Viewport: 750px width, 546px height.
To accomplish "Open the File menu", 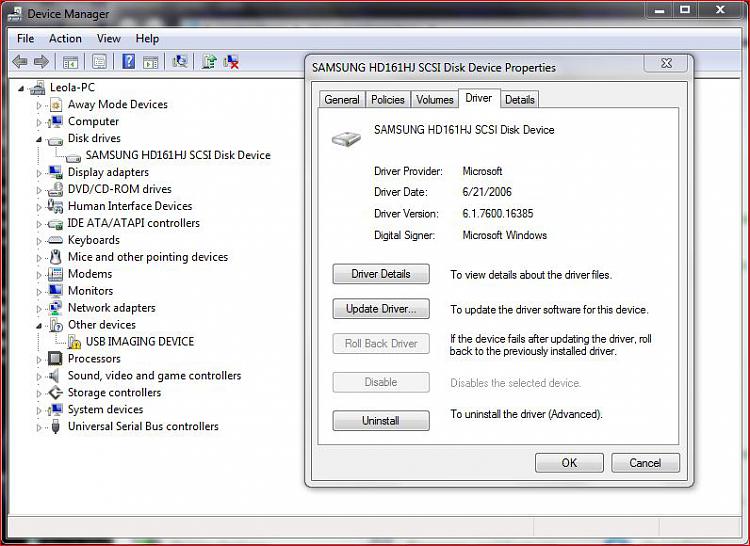I will (x=25, y=38).
